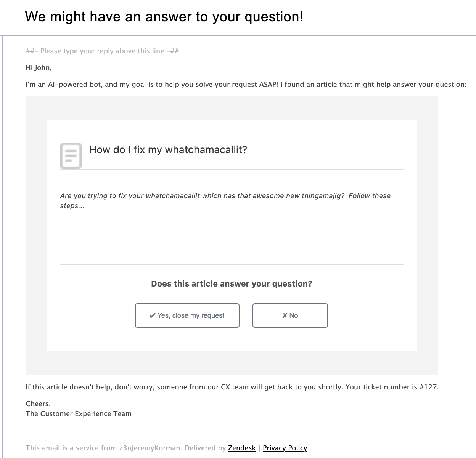
Task: Click the "Does this article answer your question?" prompt
Action: (x=232, y=284)
